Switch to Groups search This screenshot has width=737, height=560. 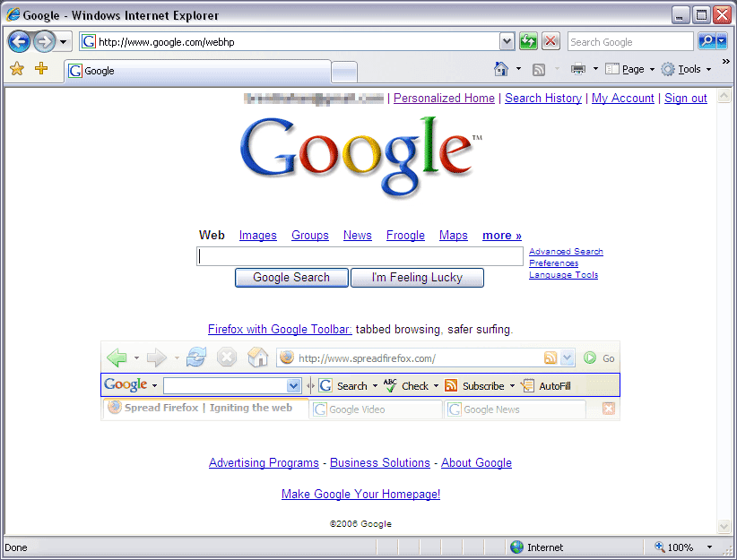pos(310,235)
